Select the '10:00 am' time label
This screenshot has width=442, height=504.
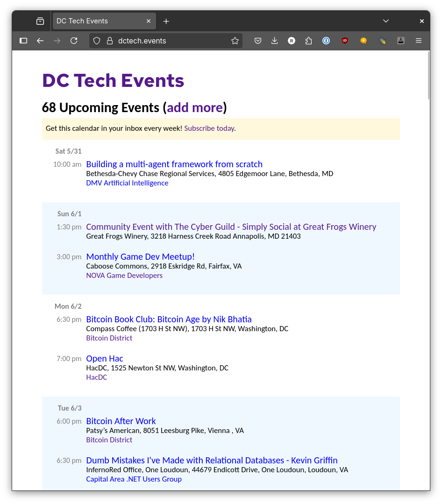tap(67, 164)
